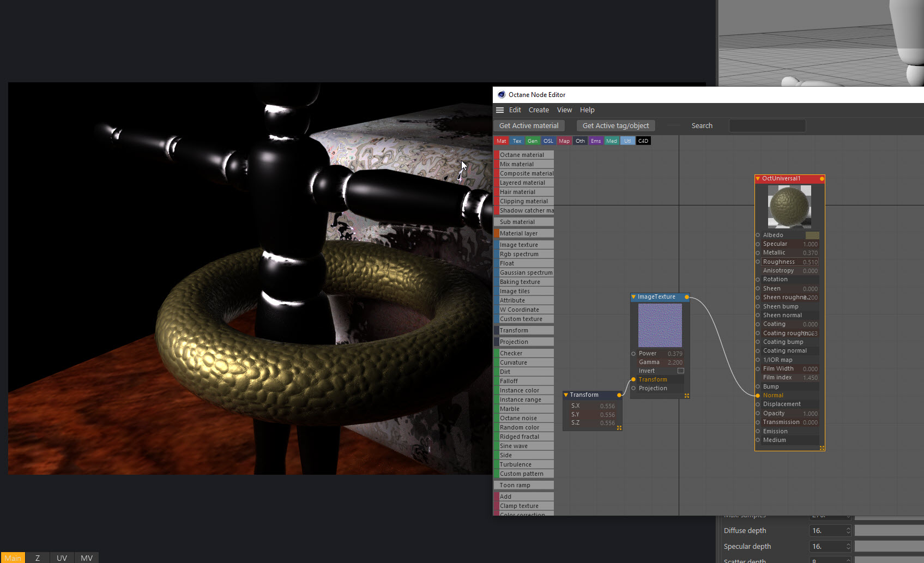Switch to the MV render pass tab
Screen dimensions: 924x563
pos(87,558)
